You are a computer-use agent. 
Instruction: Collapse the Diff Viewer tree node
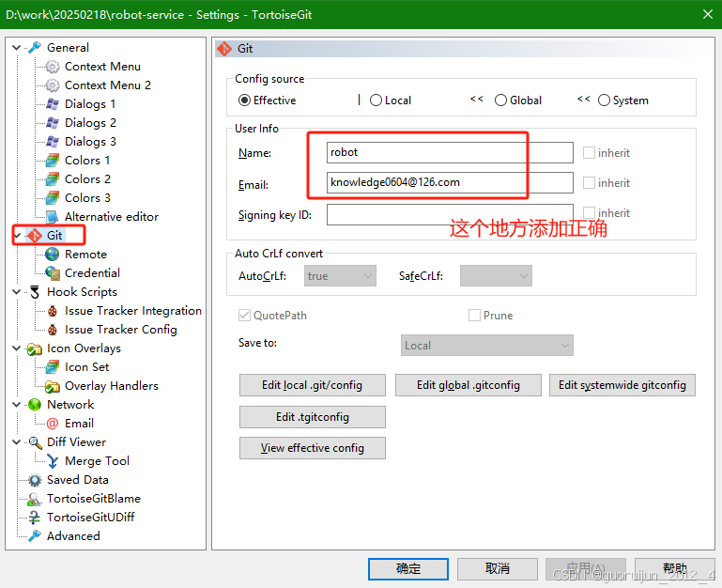pyautogui.click(x=17, y=442)
